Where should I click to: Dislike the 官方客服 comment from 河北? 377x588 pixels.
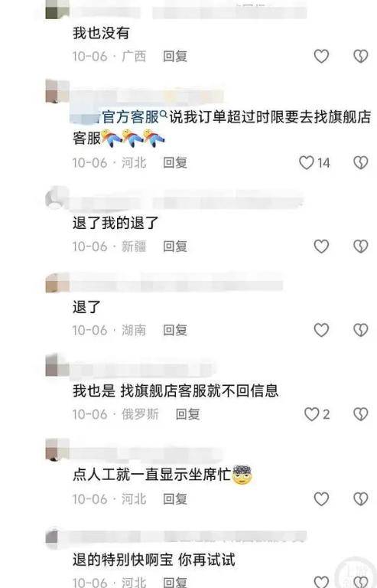click(361, 163)
